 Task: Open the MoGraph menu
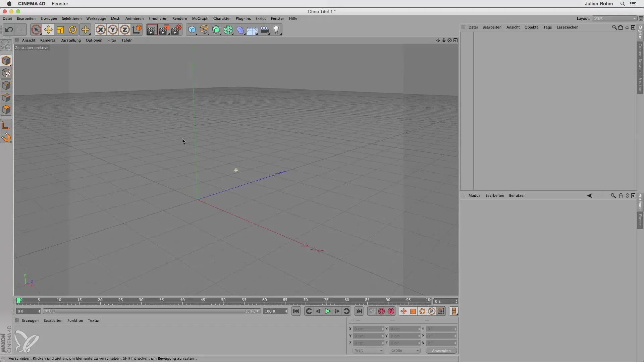200,18
